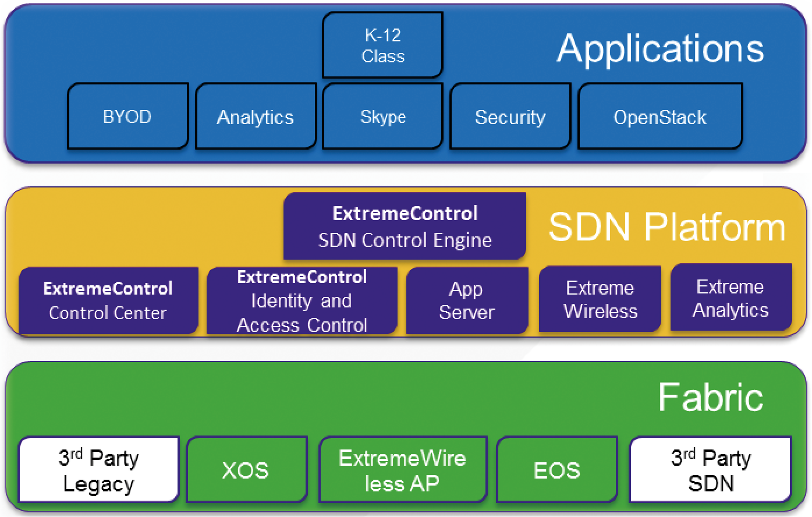Click the Extreme Analytics block
Screen dimensions: 812x517
click(x=731, y=298)
